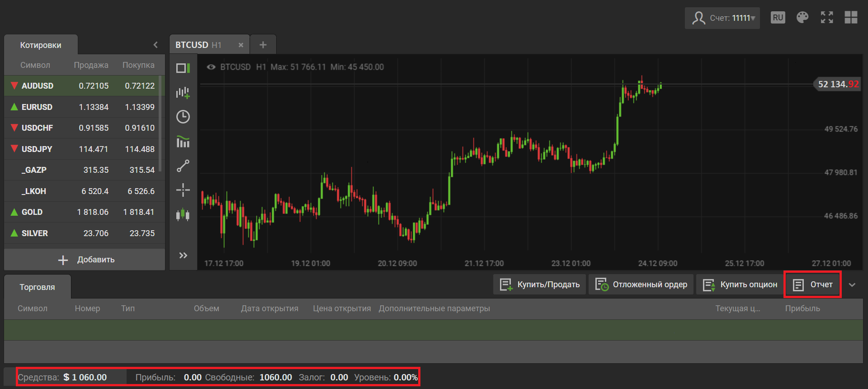The image size is (868, 389).
Task: Expand chart toolbar with double arrow
Action: [183, 256]
